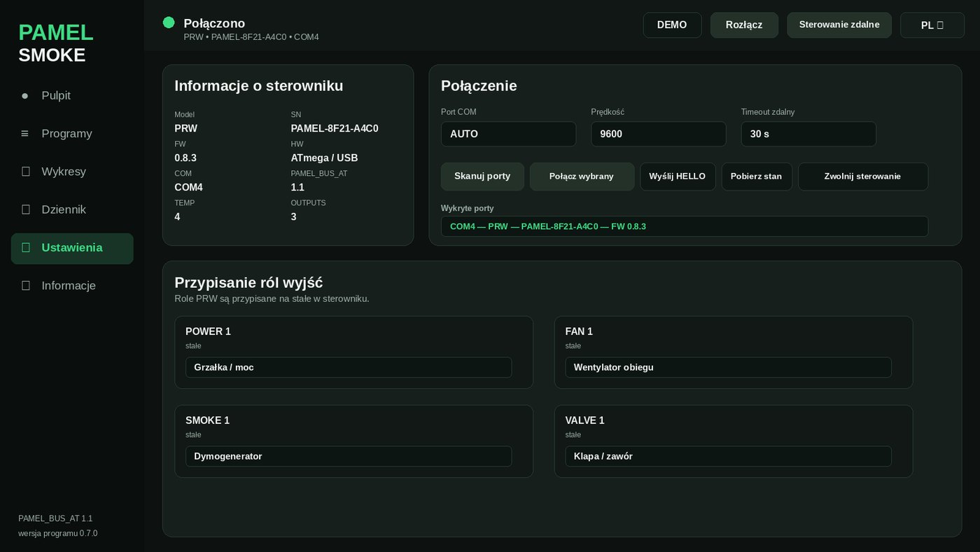This screenshot has height=552, width=980.
Task: Open the Timeout zdalny 30 s dropdown
Action: pyautogui.click(x=808, y=134)
